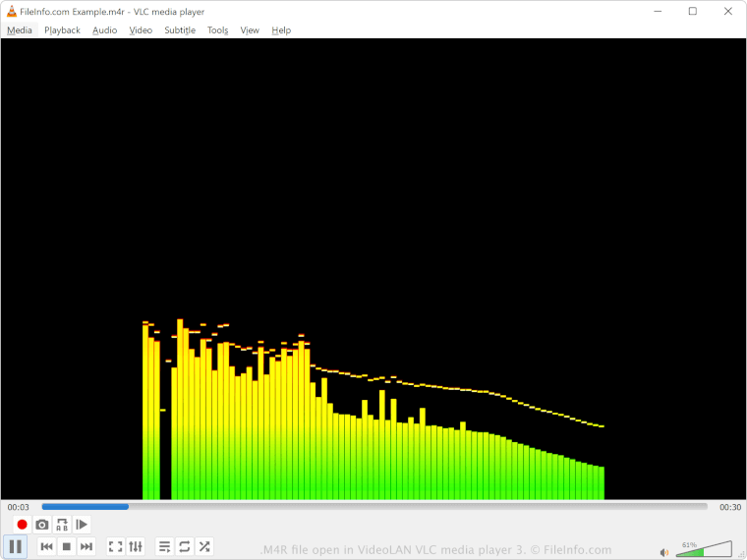Viewport: 747px width, 560px height.
Task: Toggle the loop repeat mode
Action: point(184,546)
